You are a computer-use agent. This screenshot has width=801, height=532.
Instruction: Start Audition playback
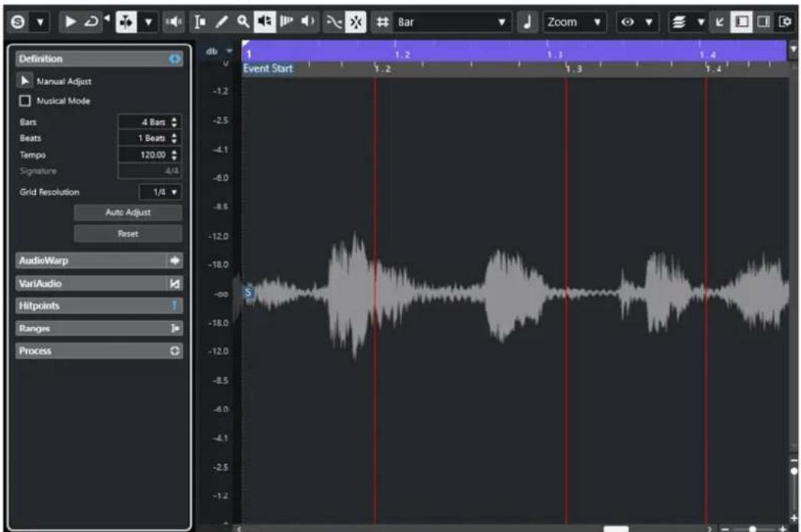point(70,22)
